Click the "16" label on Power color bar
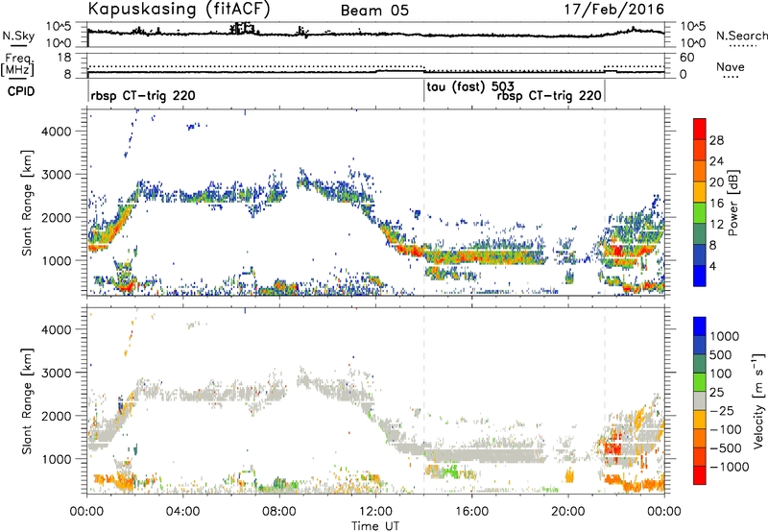The width and height of the screenshot is (768, 532). coord(716,204)
